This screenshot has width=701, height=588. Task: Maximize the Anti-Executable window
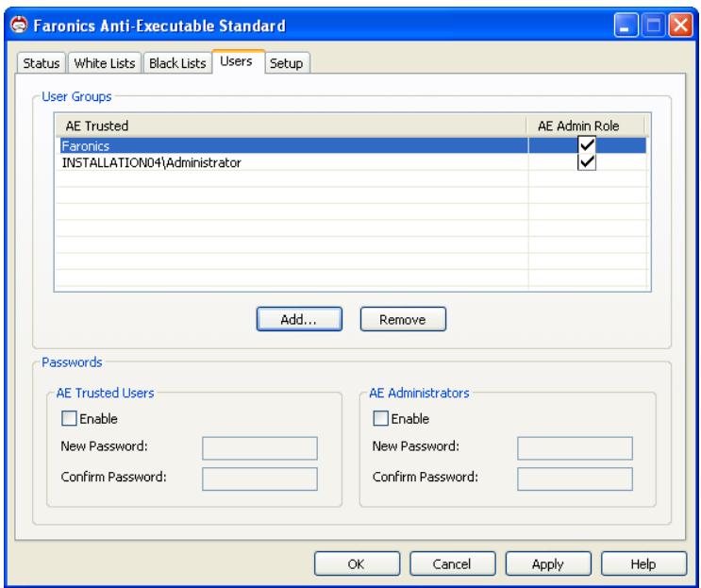[x=653, y=25]
